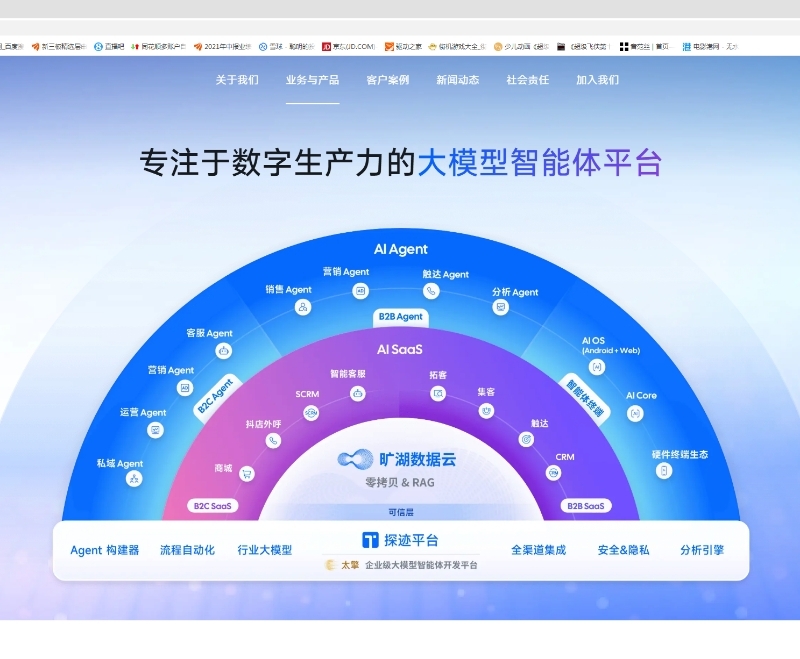Click the 专注于数字生产力的大模型智能体平台 headline
This screenshot has height=659, width=800.
(401, 163)
